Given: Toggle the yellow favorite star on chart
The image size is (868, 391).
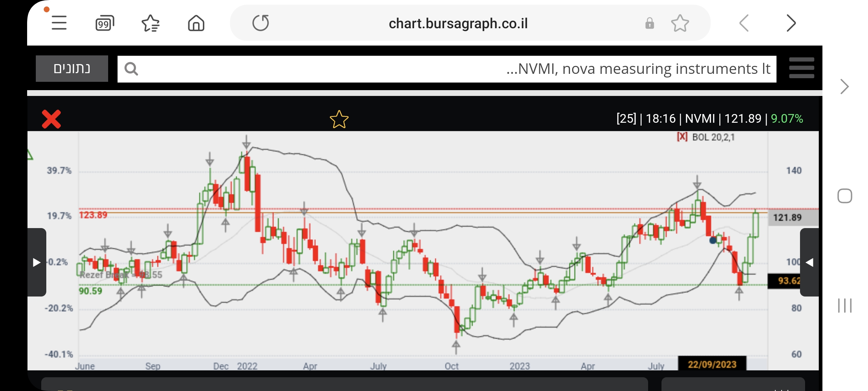Looking at the screenshot, I should 339,119.
